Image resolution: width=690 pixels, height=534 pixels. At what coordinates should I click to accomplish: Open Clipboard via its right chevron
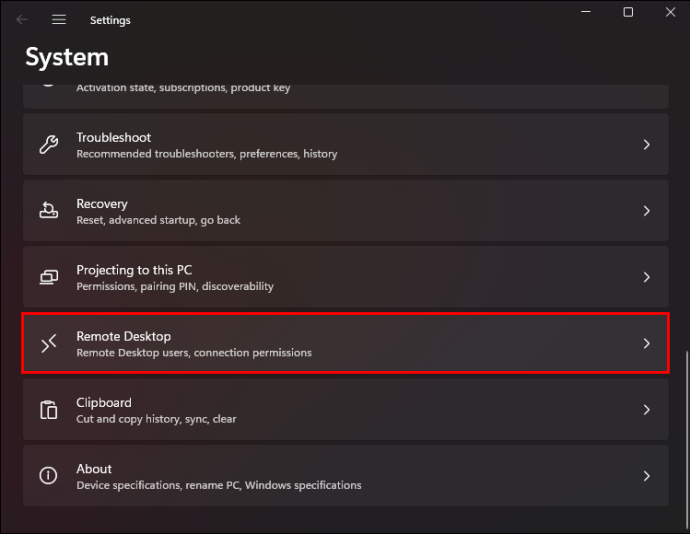point(646,410)
